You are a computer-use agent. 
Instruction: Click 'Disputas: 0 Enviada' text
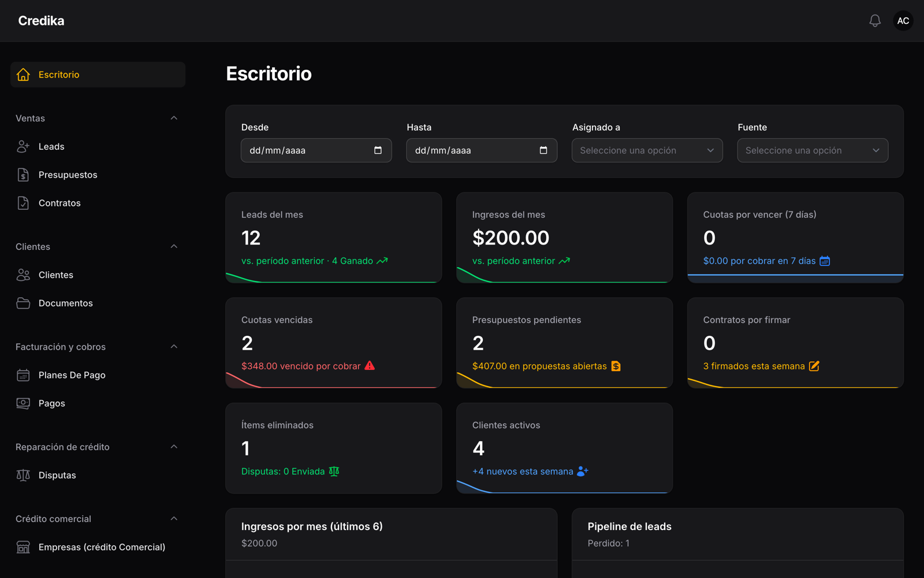pos(283,471)
